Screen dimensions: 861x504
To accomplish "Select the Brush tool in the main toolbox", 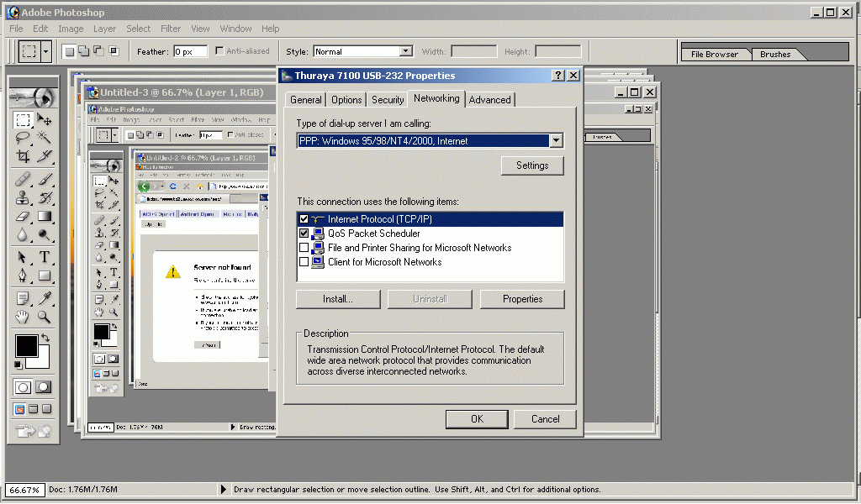I will click(45, 179).
